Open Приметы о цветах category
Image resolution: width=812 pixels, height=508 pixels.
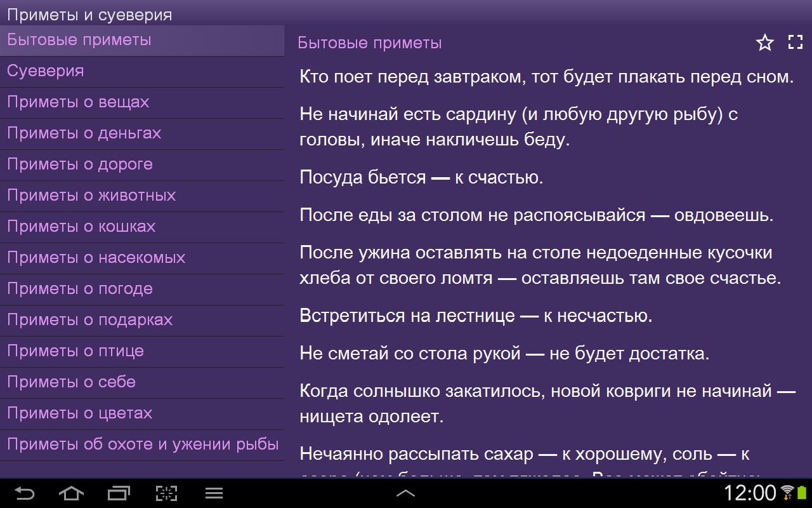click(x=142, y=413)
